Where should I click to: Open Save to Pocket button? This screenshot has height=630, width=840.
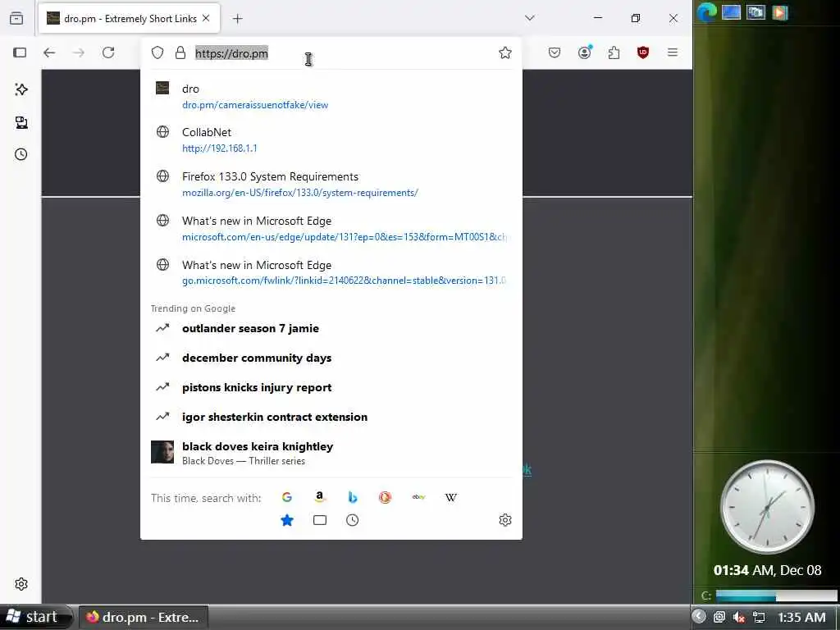(555, 52)
